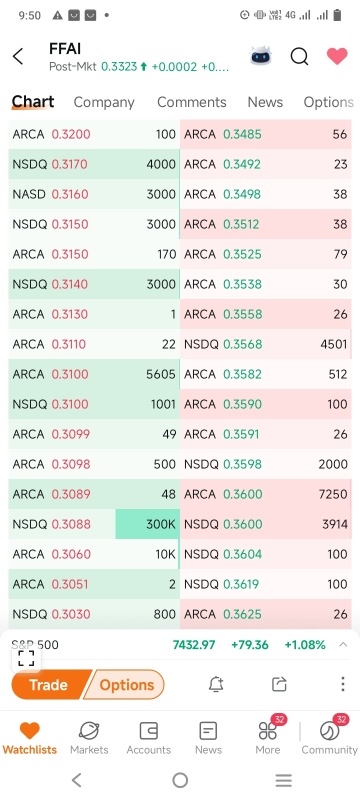Open the three-dot more options menu
360x800 pixels.
343,684
